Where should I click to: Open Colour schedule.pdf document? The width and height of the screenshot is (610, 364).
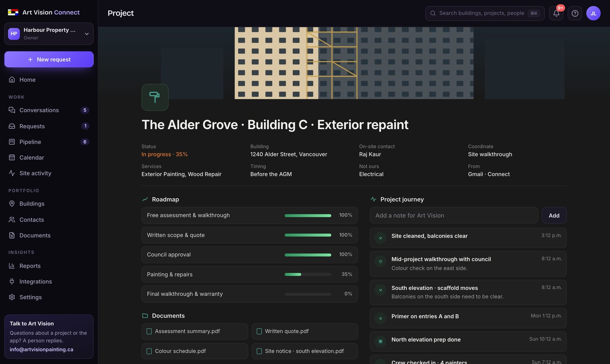pos(195,351)
